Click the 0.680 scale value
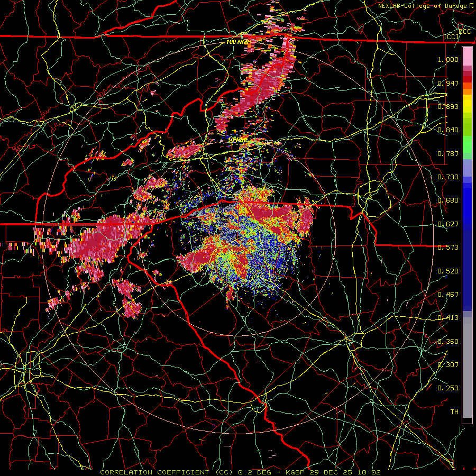This screenshot has width=476, height=476. (448, 200)
